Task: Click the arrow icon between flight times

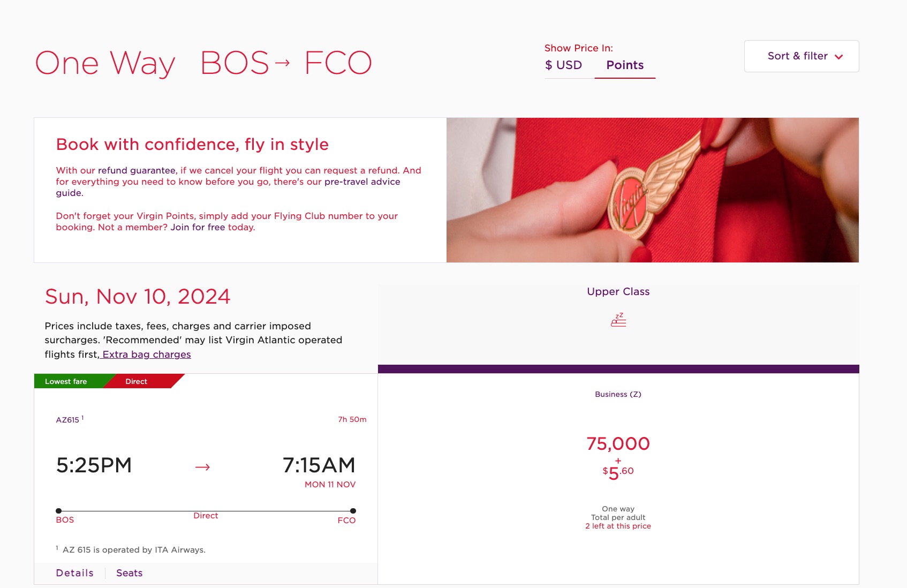Action: click(203, 466)
